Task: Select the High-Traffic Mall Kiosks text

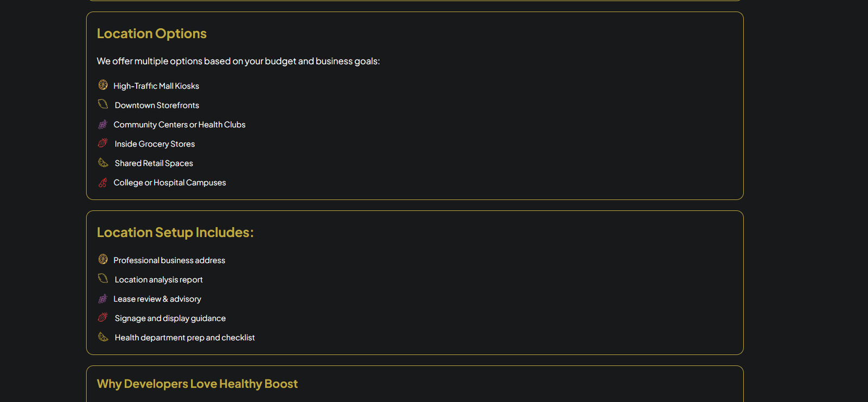Action: click(156, 86)
